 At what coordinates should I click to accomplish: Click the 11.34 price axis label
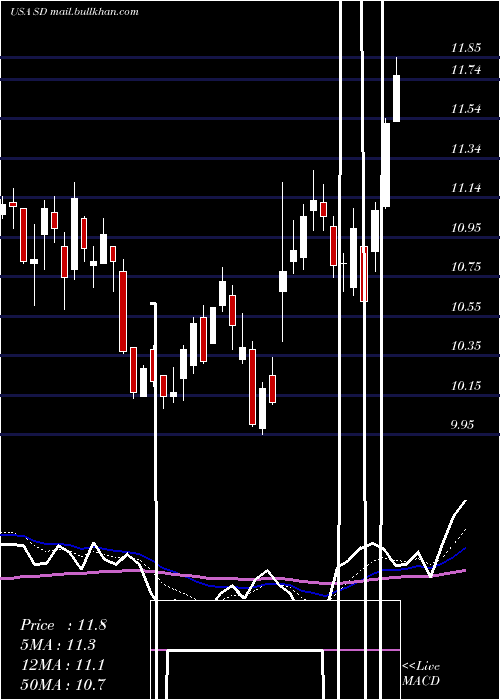[466, 149]
